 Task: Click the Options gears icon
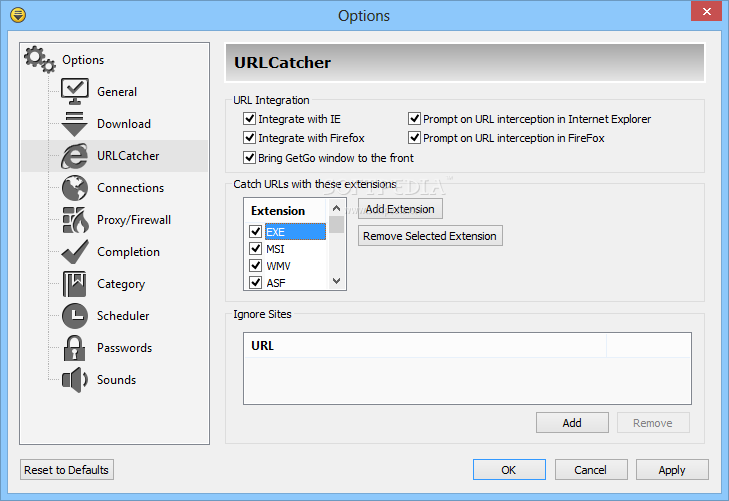[40, 59]
